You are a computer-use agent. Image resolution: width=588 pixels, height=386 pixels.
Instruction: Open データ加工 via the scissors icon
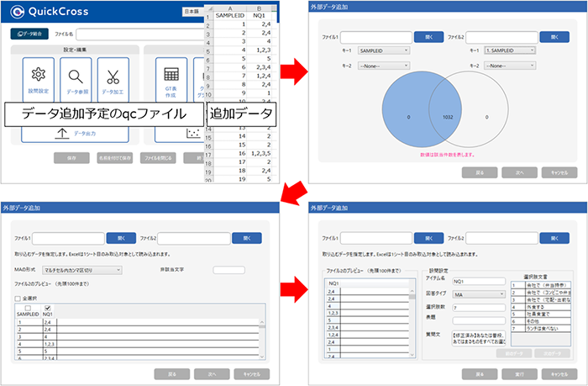113,77
